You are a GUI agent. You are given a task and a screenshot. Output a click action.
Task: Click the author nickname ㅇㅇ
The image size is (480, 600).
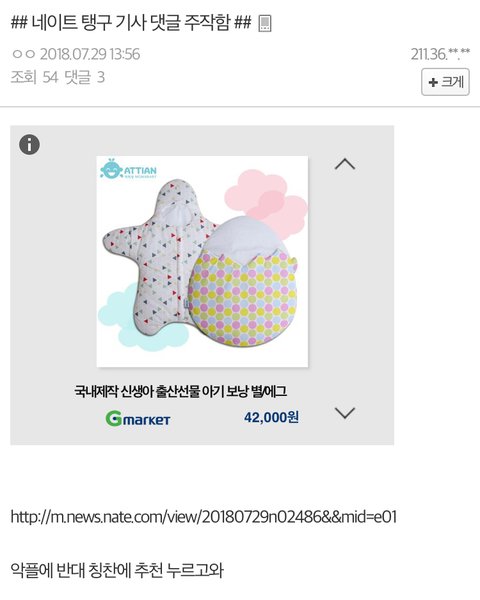(24, 54)
